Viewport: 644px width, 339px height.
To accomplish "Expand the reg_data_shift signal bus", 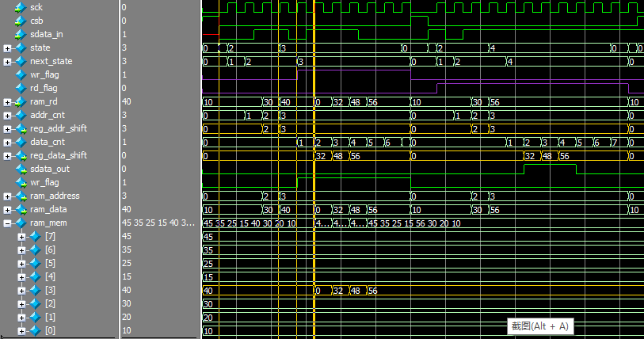I will [x=7, y=156].
